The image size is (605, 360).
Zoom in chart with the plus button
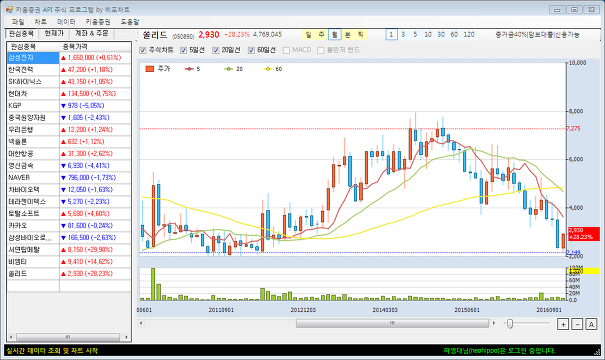pos(563,324)
